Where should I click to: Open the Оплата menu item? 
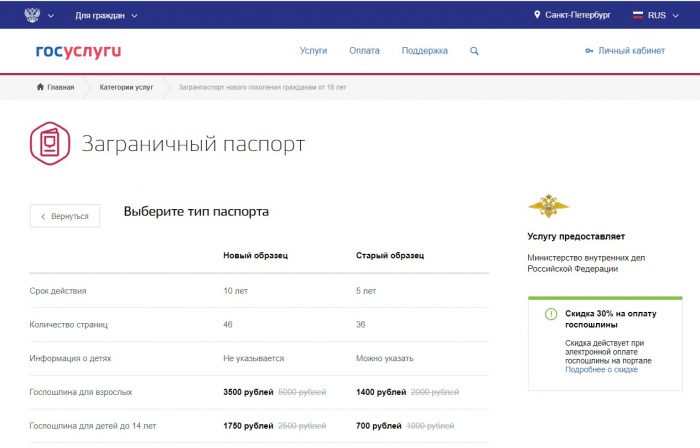point(364,50)
